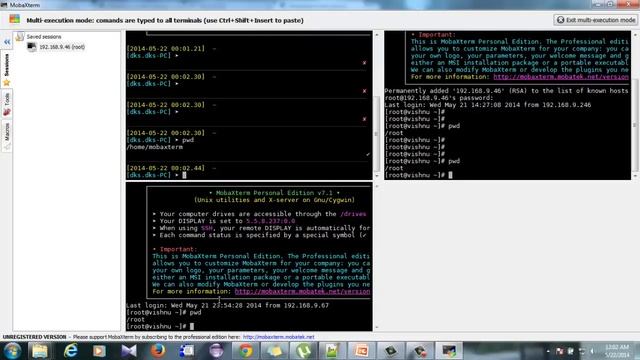Click scroll-up arrow of bottom terminal
Screen dimensions: 640x360
click(376, 186)
